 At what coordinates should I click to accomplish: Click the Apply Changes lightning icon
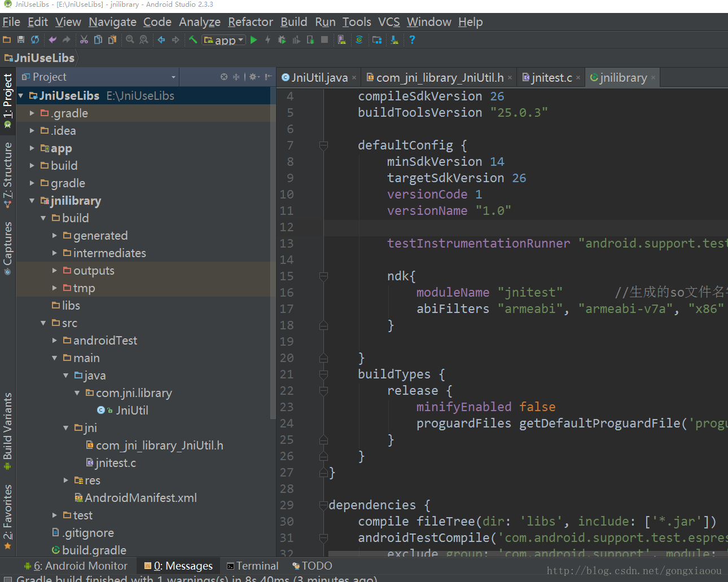(267, 39)
